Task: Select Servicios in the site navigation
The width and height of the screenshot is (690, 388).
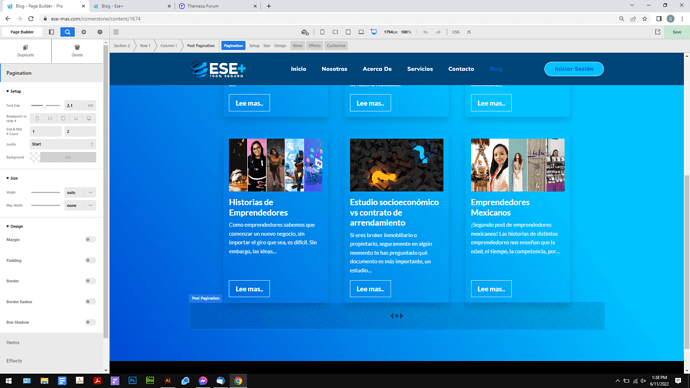Action: tap(420, 69)
